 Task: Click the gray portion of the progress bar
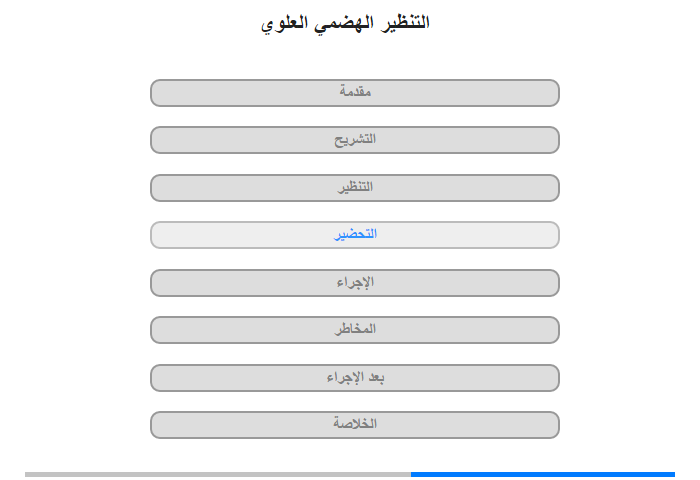tap(218, 474)
